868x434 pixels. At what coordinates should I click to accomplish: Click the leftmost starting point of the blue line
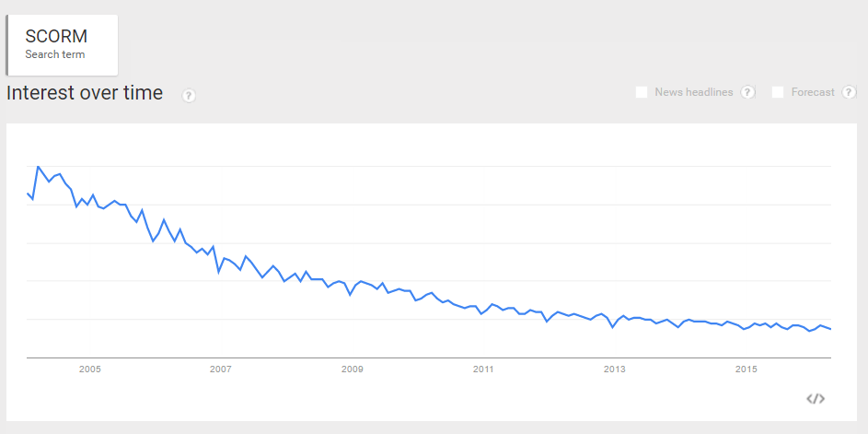coord(28,192)
